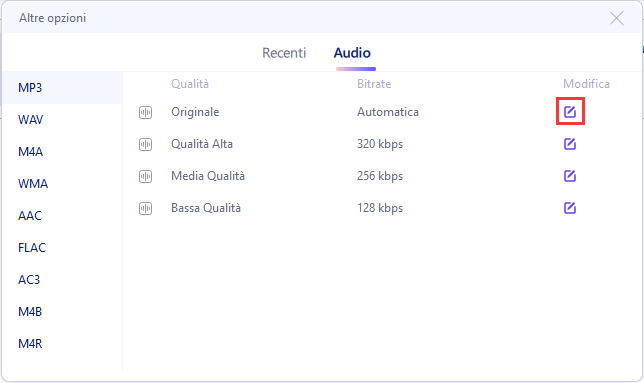Select the Qualità Alta option
Screen dimensions: 644x383
(202, 144)
